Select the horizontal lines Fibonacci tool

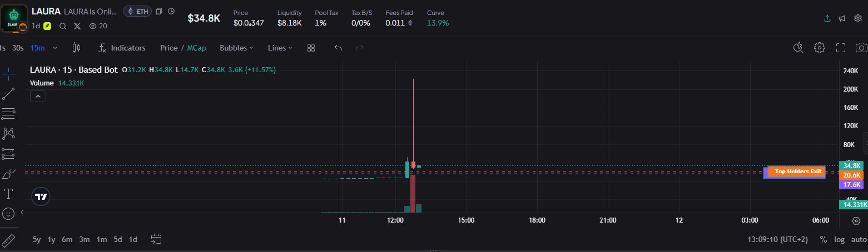coord(9,114)
